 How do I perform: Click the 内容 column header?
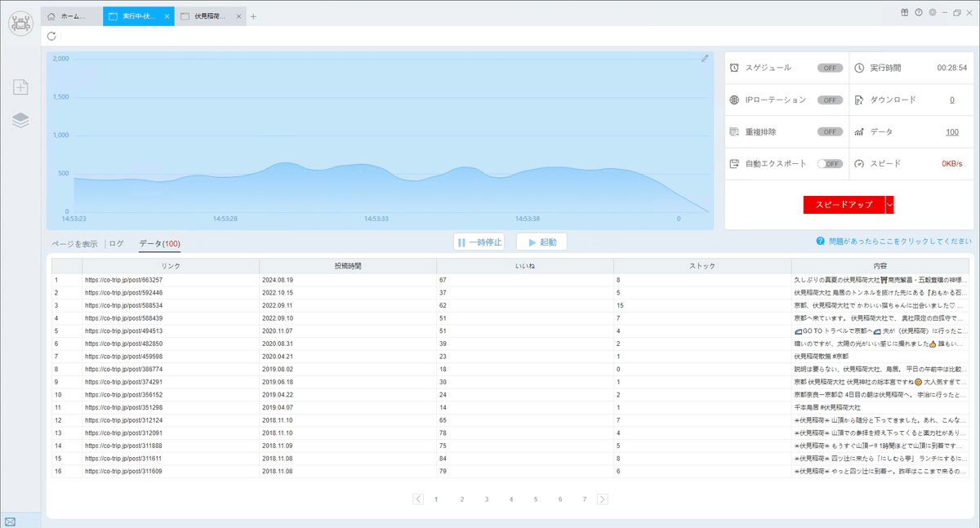tap(880, 266)
